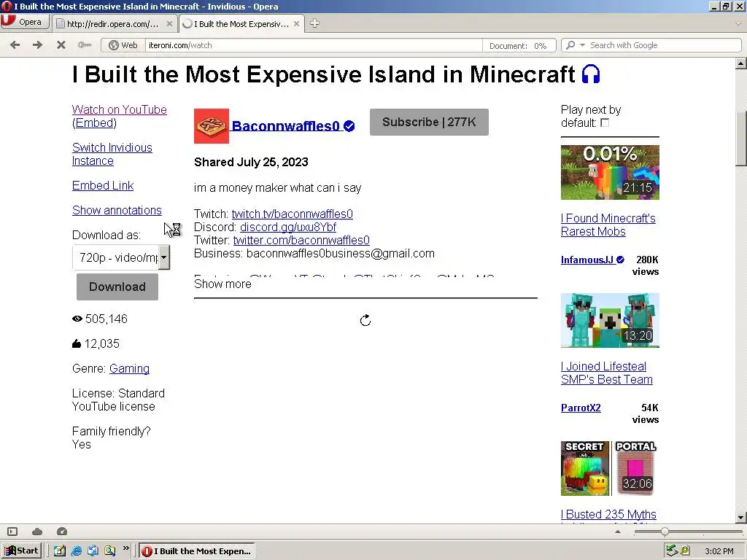Expand description with Show more
The image size is (747, 560).
222,284
